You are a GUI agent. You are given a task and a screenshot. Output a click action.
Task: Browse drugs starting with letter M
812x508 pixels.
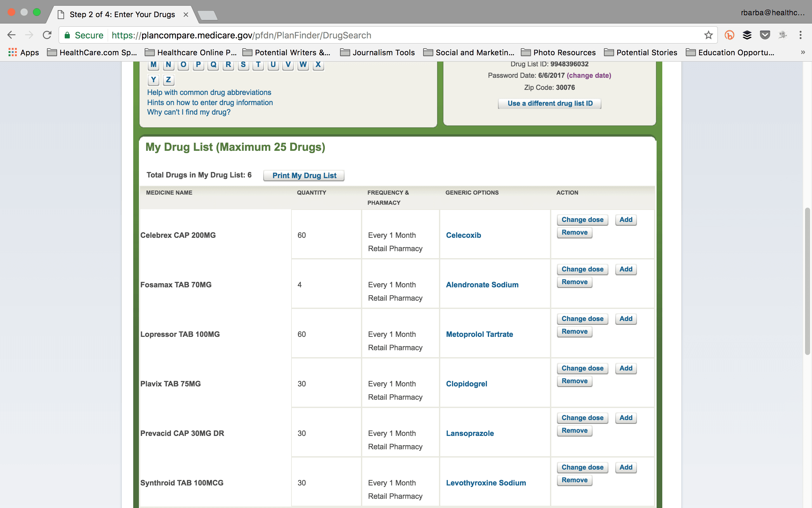(x=153, y=65)
